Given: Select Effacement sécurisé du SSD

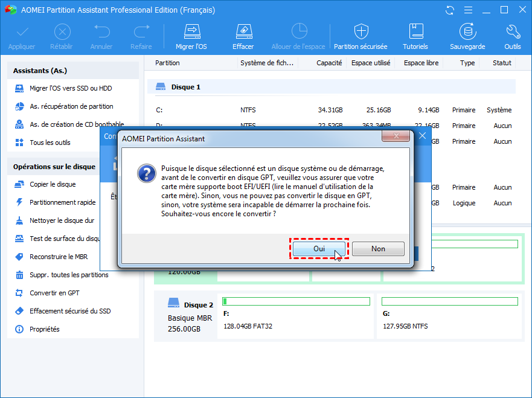Looking at the screenshot, I should [70, 311].
